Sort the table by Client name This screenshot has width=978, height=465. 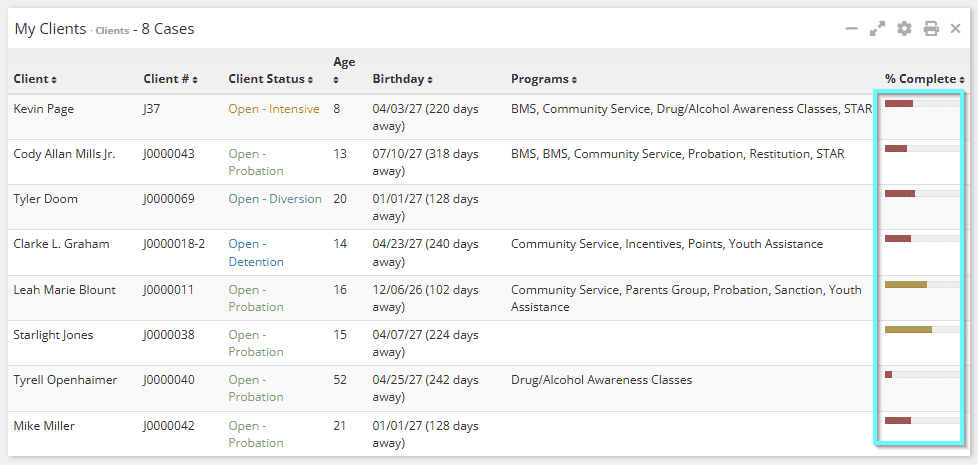tap(35, 79)
